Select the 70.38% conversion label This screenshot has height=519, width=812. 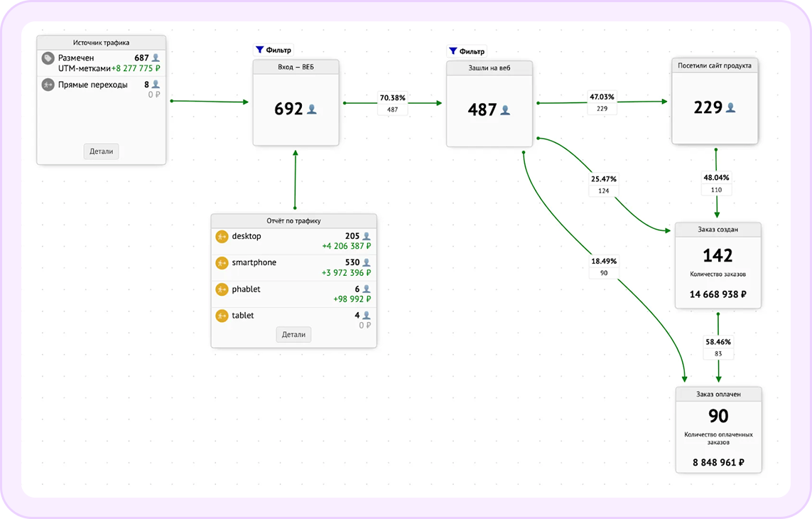click(392, 97)
